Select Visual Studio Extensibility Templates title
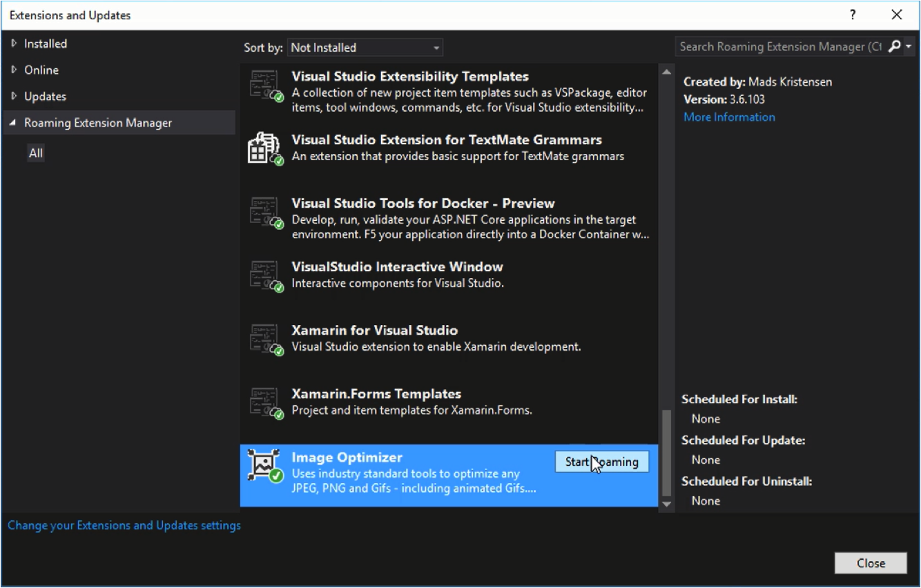The image size is (921, 588). pos(410,77)
